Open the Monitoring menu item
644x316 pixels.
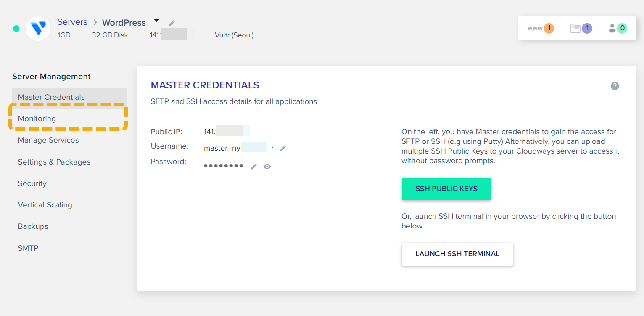69,119
